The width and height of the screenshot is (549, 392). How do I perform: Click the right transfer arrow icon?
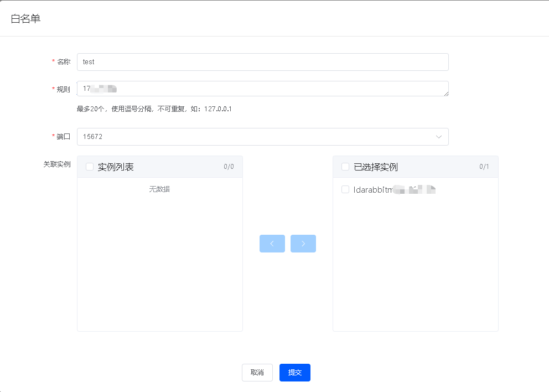click(x=303, y=243)
